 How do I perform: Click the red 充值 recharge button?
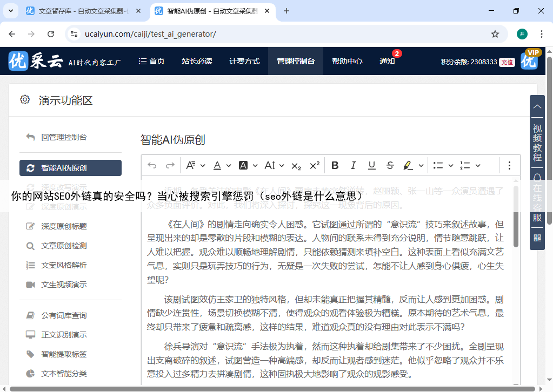coord(507,62)
